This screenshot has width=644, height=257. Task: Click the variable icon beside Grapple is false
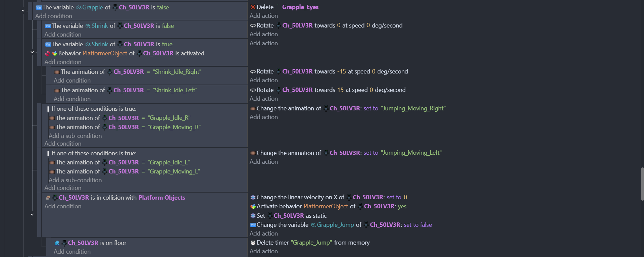(x=39, y=7)
